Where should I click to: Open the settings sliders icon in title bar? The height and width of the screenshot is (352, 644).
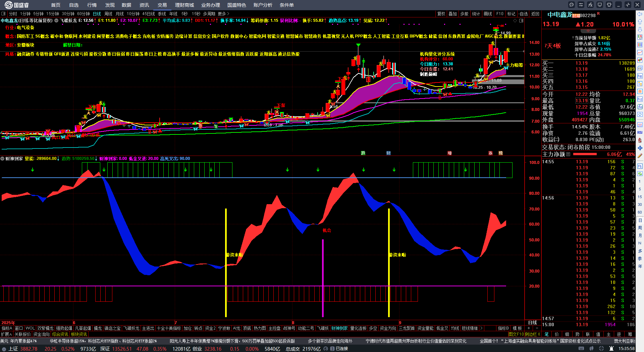click(581, 5)
